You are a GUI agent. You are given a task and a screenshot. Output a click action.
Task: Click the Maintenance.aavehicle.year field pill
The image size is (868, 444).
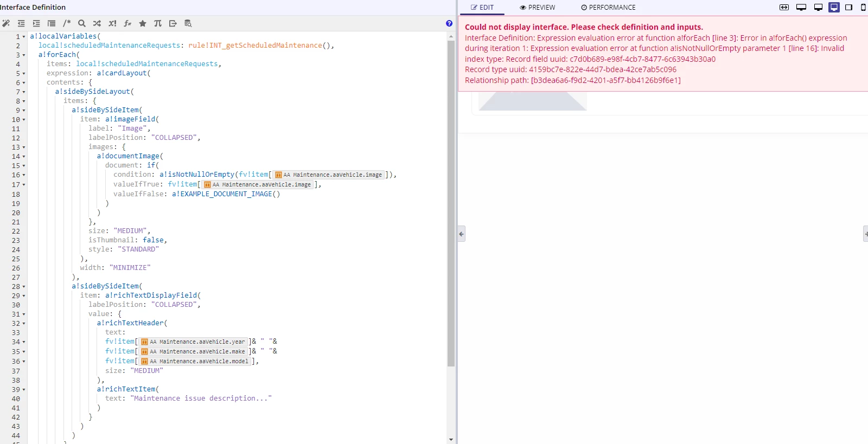pyautogui.click(x=193, y=342)
